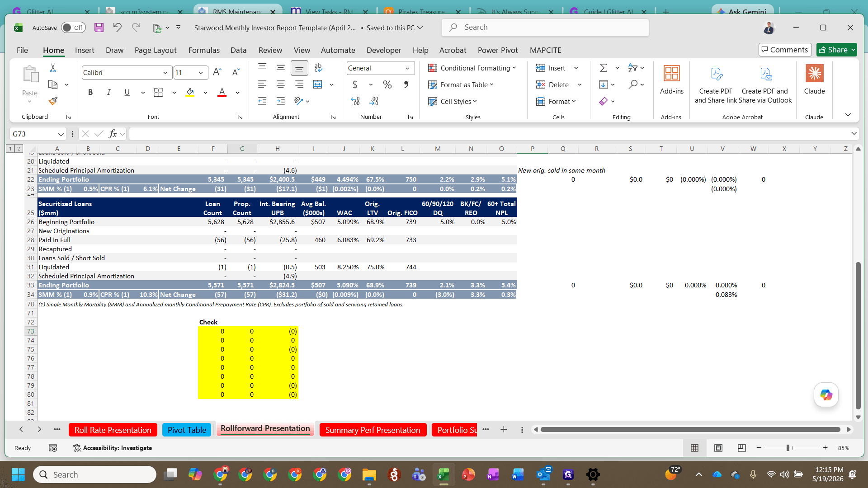Switch to the Pivot Table sheet

(x=187, y=430)
